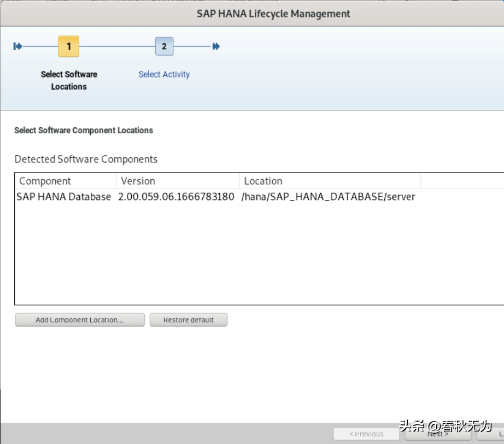Select the SAP HANA Database component row
Viewport: 504px width, 444px height.
164,197
